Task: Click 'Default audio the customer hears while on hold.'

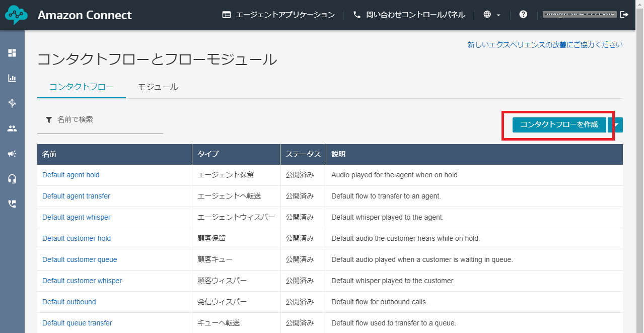Action: (406, 238)
